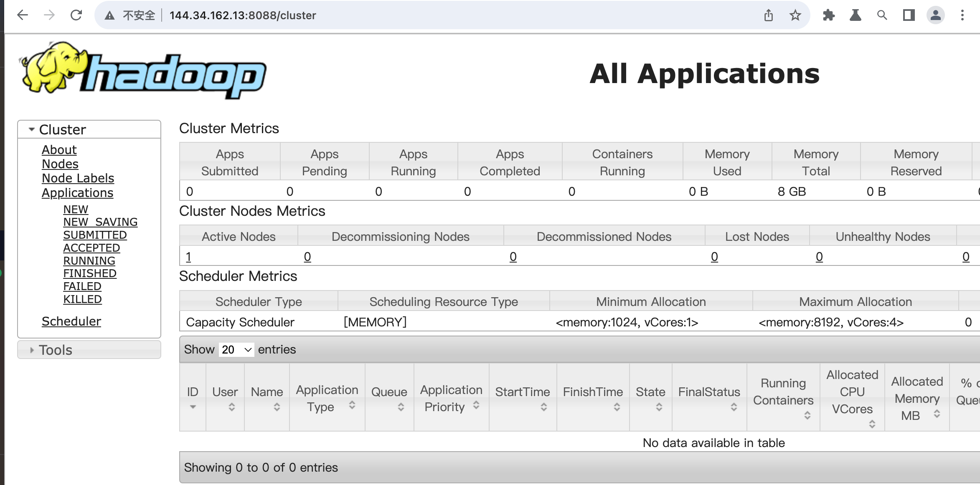Collapse the Cluster navigation section
The width and height of the screenshot is (980, 485).
click(31, 129)
